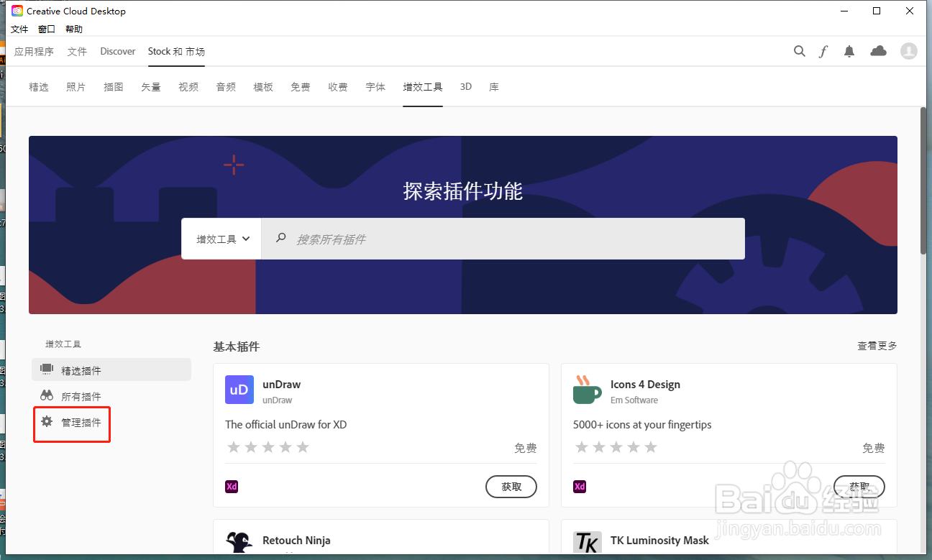The image size is (932, 560).
Task: Click the 免费 price label on unDraw
Action: 526,448
